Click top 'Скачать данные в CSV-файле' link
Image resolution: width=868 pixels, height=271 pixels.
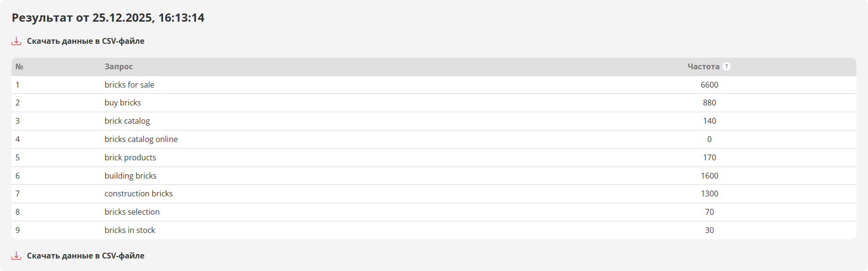[86, 41]
